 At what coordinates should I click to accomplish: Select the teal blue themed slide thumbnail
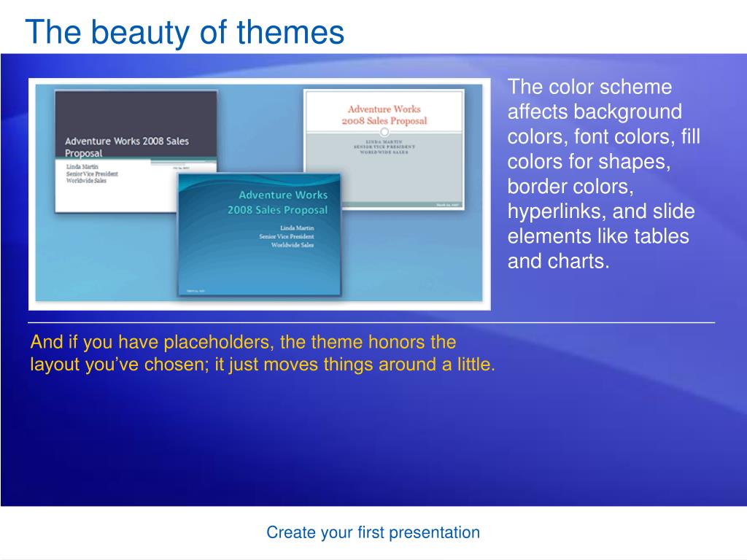click(260, 235)
